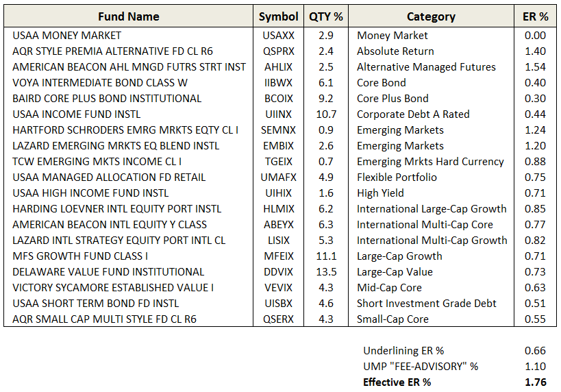Select the Large-Cap Value category cell
The width and height of the screenshot is (561, 392).
click(395, 272)
